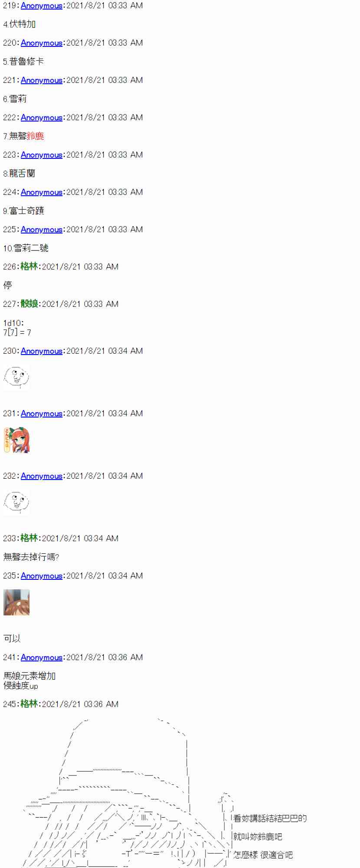Open Anonymous link on post 235
This screenshot has width=360, height=868.
[x=42, y=576]
